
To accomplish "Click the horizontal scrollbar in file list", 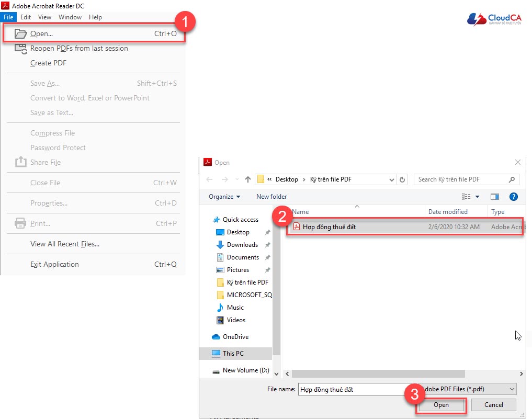I will click(x=378, y=373).
